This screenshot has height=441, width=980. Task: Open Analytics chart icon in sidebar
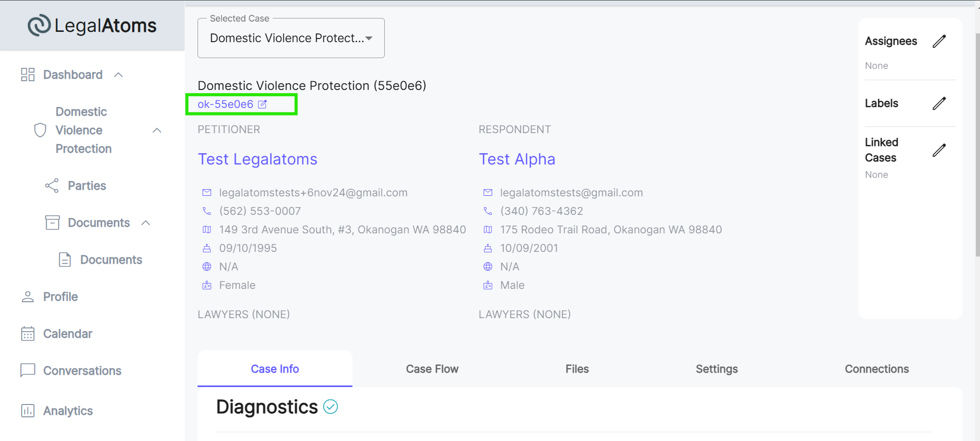point(28,411)
